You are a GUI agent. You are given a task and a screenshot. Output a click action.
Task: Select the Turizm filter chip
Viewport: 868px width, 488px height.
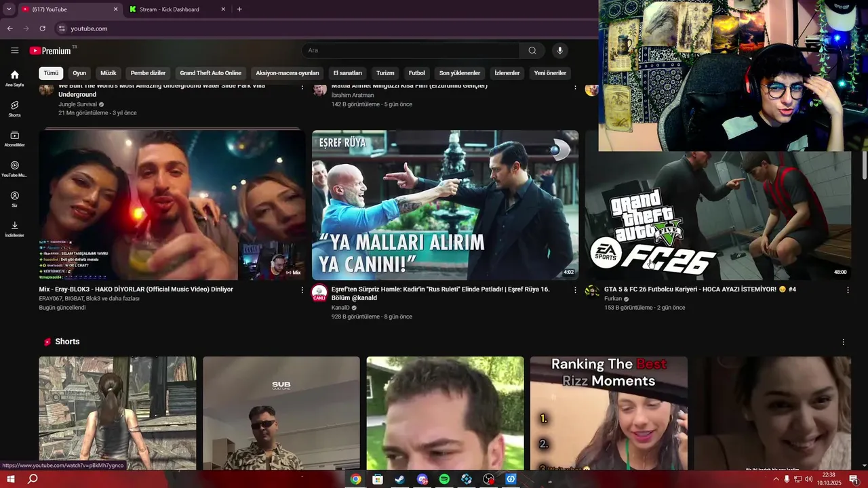[385, 73]
